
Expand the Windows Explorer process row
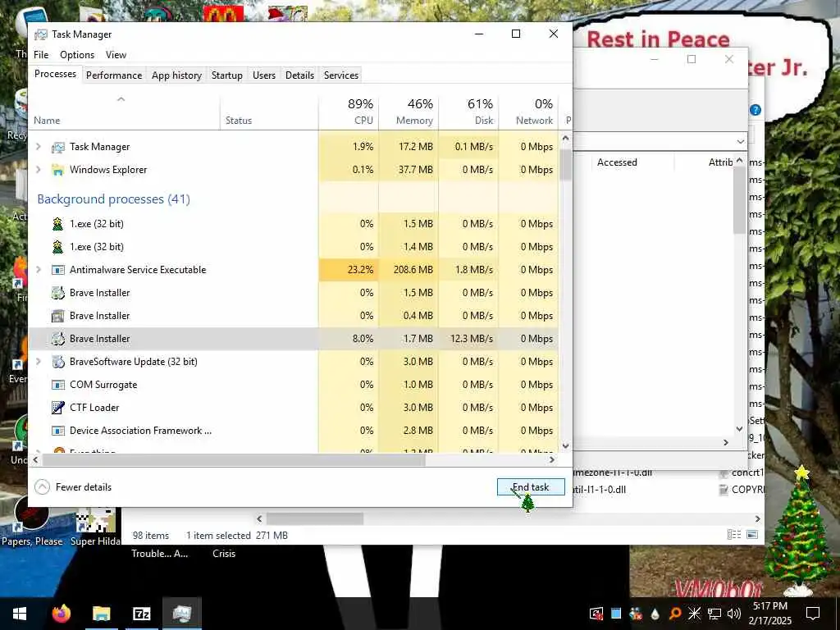(38, 169)
